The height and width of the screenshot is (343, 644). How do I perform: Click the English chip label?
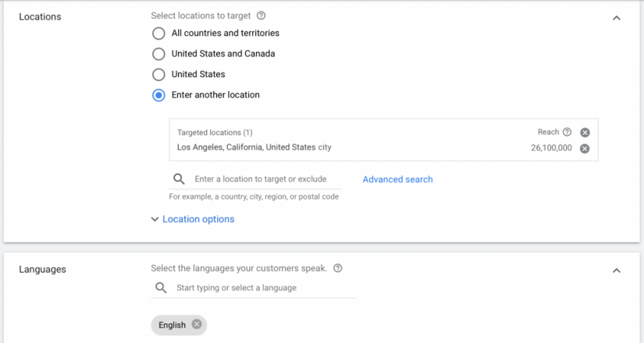point(172,325)
